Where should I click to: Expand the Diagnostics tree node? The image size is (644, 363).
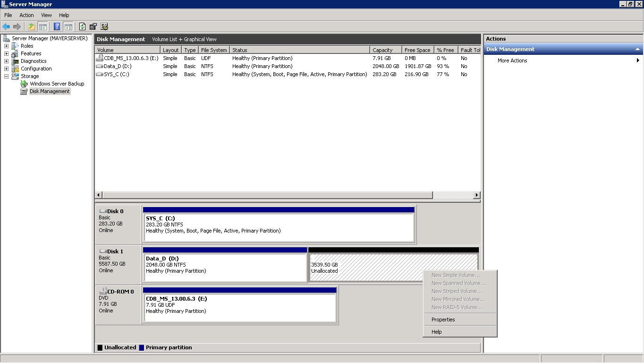tap(6, 61)
